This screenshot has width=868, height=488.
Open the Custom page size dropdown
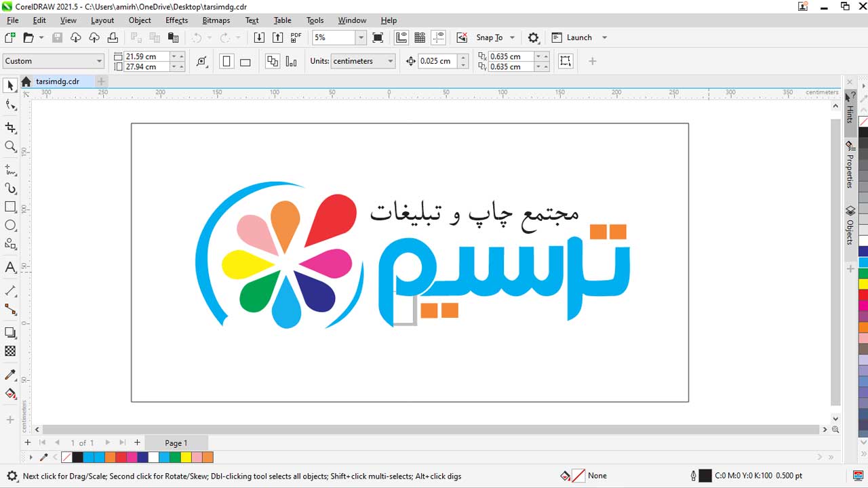pos(99,61)
